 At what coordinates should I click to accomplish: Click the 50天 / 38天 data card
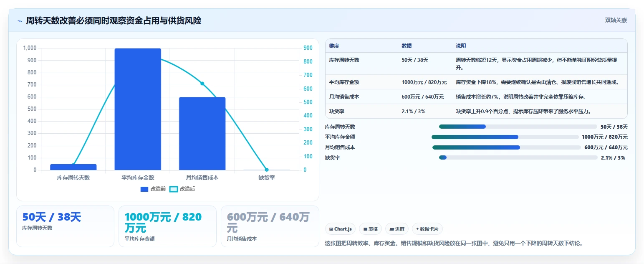pyautogui.click(x=65, y=226)
